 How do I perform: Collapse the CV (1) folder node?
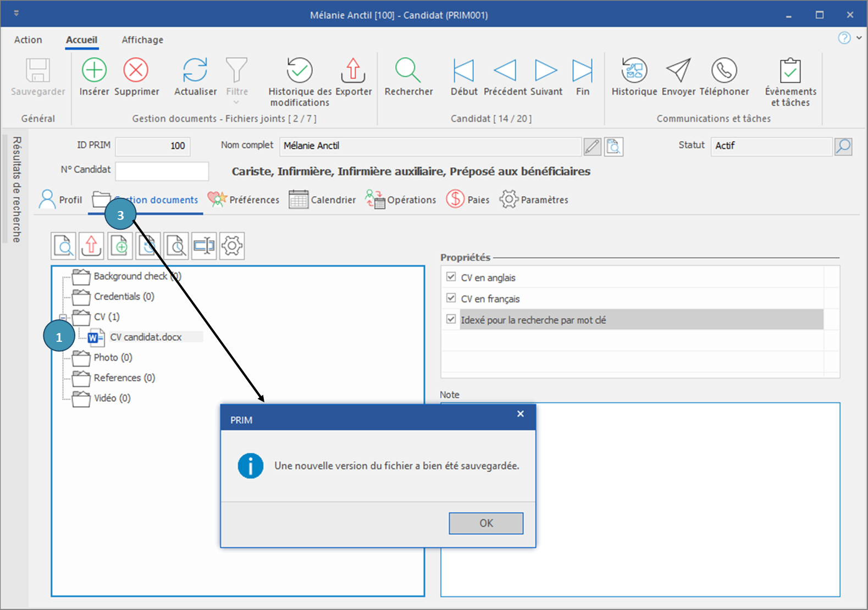(x=63, y=317)
